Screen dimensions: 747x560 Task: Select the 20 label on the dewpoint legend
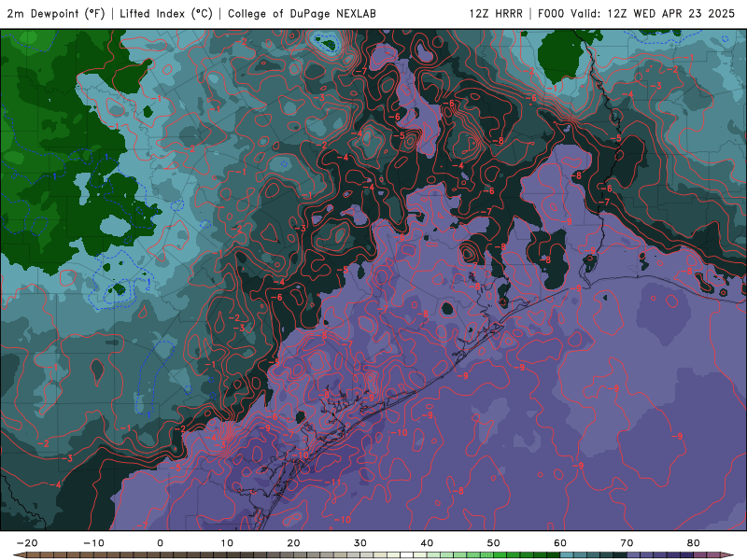click(x=293, y=543)
